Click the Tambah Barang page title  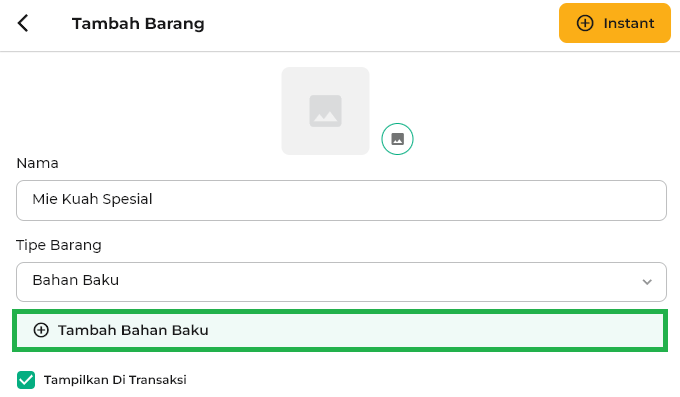[138, 23]
